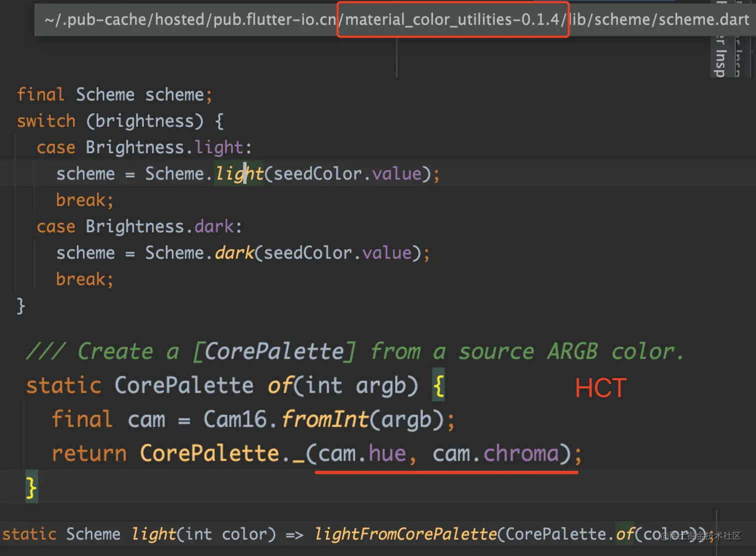This screenshot has width=756, height=556.
Task: Click the 'static' keyword before CorePalette of
Action: tap(63, 385)
